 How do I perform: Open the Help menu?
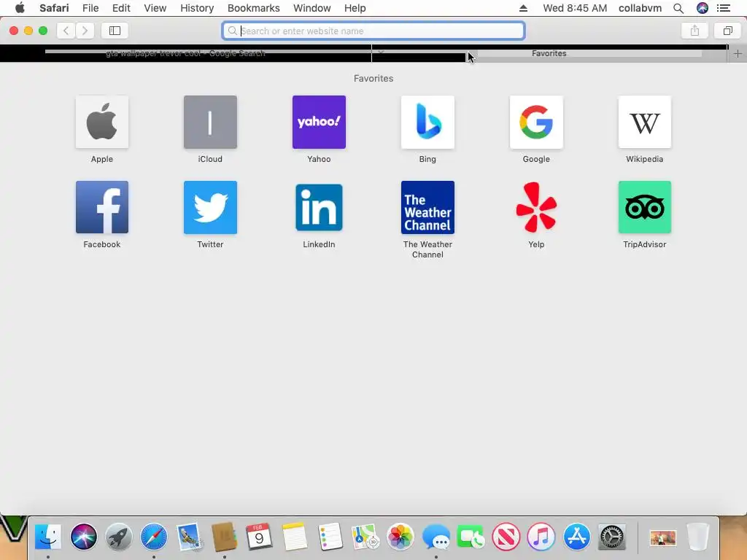pos(355,8)
